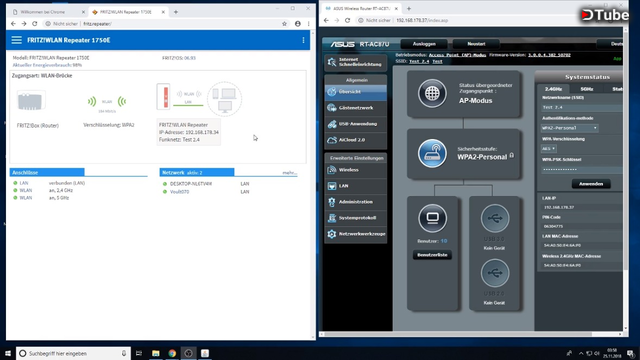The height and width of the screenshot is (360, 640).
Task: Click the USB 3.0 device icon
Action: pos(495,218)
